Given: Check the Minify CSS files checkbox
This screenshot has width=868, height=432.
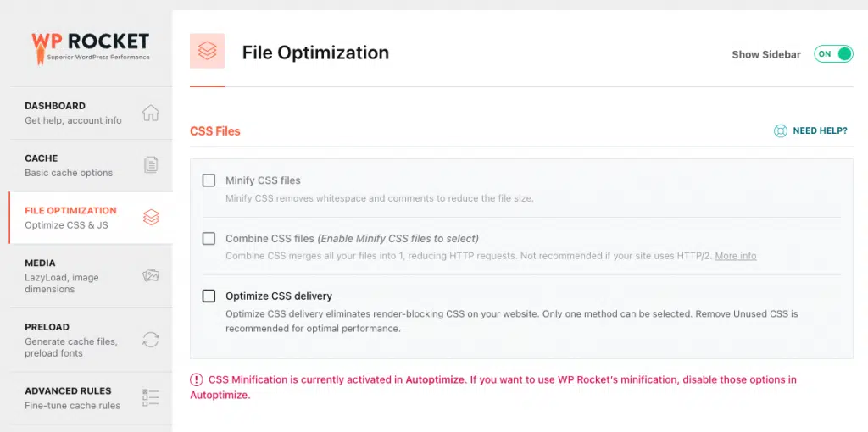Looking at the screenshot, I should (209, 180).
